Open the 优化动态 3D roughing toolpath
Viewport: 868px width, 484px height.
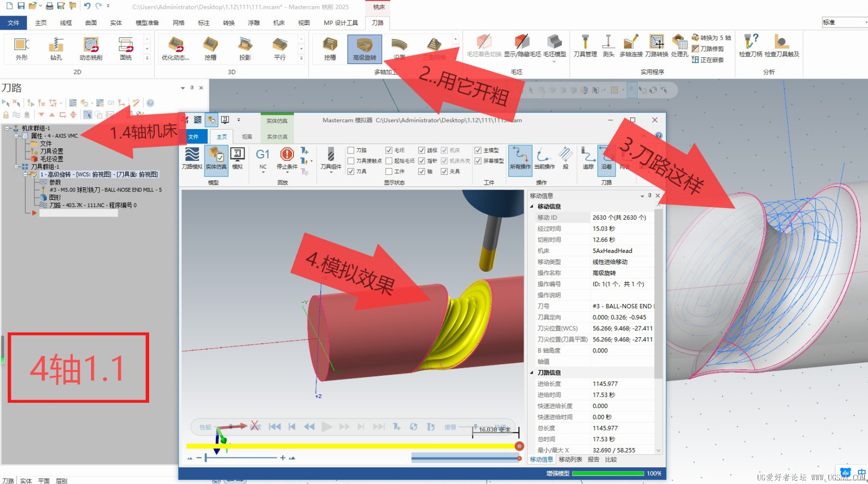(x=175, y=49)
